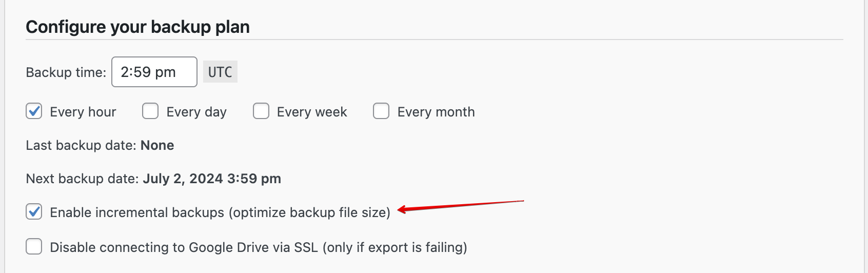This screenshot has height=273, width=868.
Task: Click the UTC timezone badge
Action: point(220,72)
